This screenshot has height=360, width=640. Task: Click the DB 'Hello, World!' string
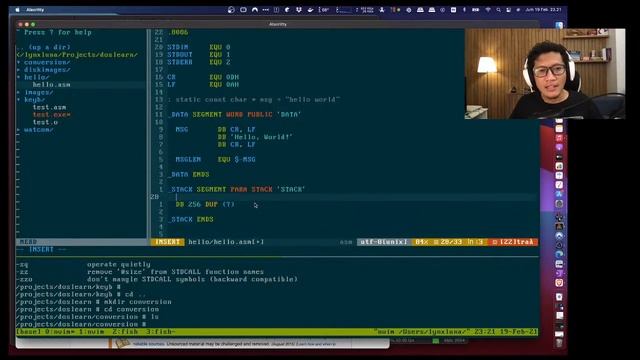(x=256, y=137)
